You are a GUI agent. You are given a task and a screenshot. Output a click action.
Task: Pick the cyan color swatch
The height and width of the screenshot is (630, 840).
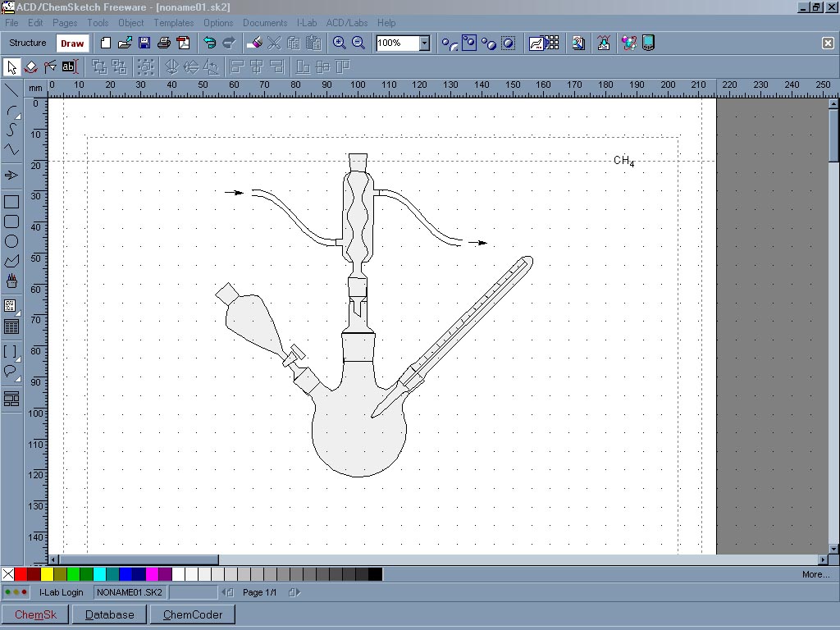[x=99, y=574]
